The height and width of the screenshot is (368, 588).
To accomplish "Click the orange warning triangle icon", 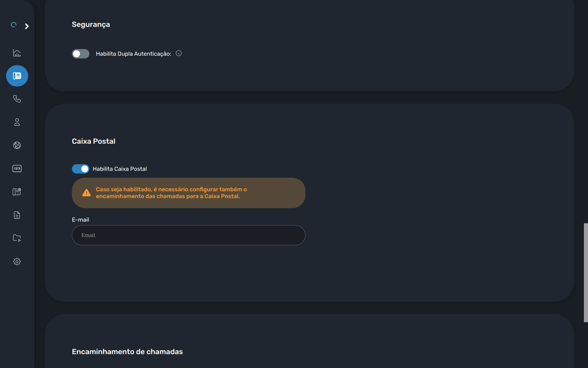I will [x=86, y=193].
